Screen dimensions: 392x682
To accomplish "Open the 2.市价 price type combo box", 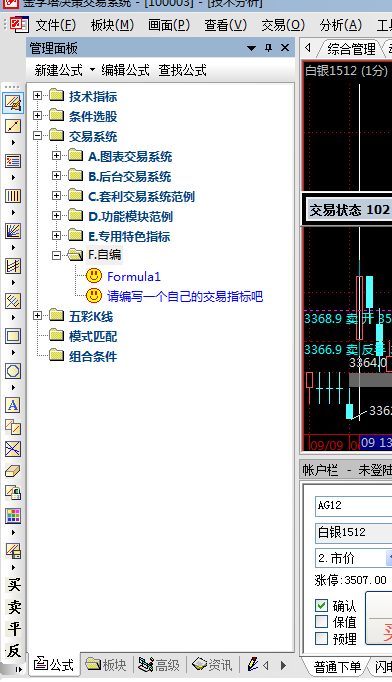I will [x=354, y=558].
